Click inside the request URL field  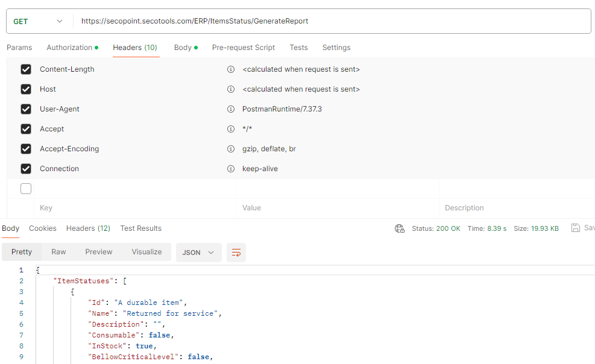point(241,20)
